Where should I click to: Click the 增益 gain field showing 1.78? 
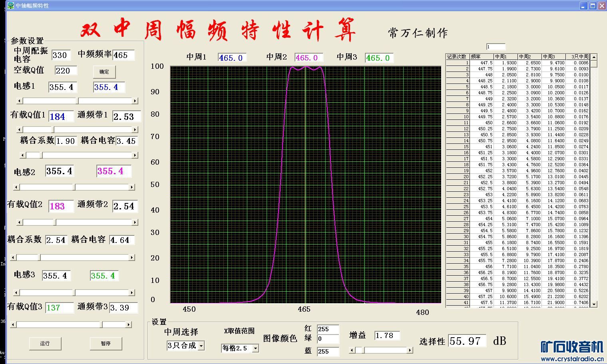(x=386, y=336)
